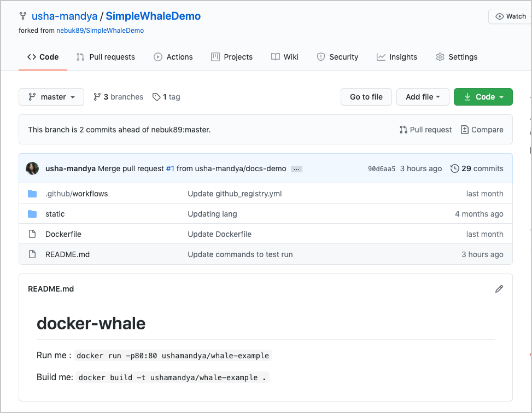Image resolution: width=532 pixels, height=413 pixels.
Task: Open the Add file dropdown
Action: (423, 96)
